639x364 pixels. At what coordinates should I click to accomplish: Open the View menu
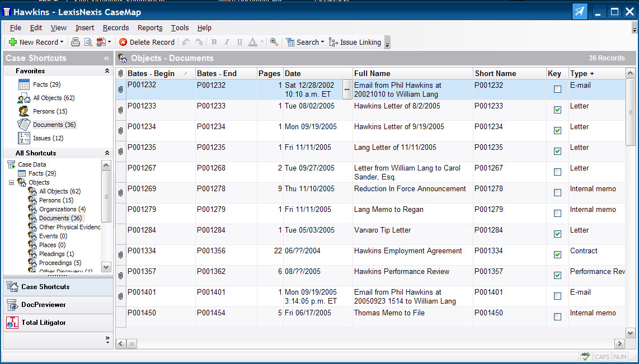tap(59, 28)
